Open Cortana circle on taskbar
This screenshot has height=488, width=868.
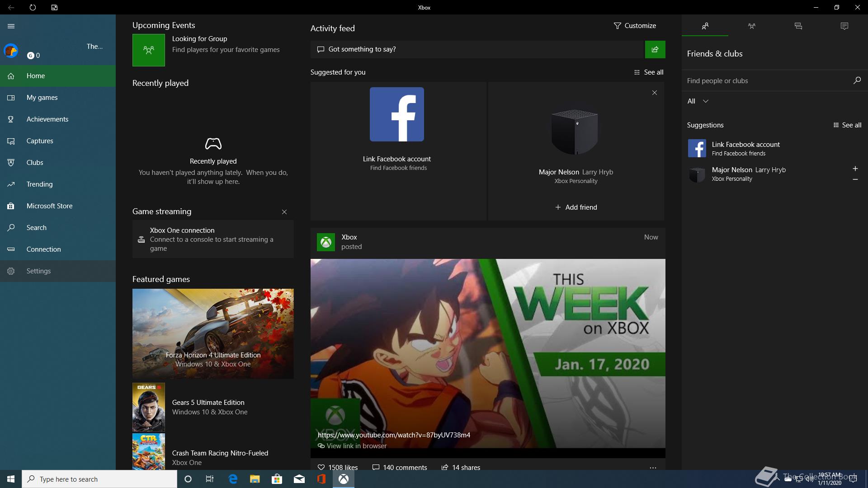[x=188, y=479]
